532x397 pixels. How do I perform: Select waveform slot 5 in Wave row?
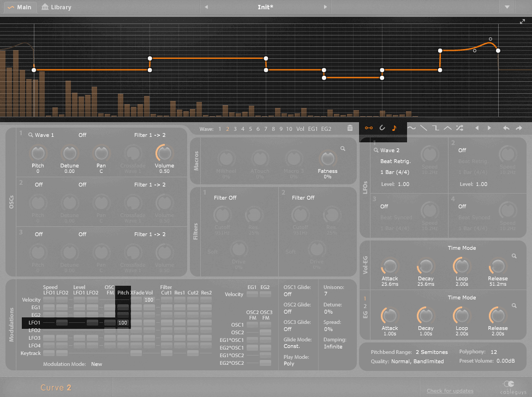pos(250,129)
